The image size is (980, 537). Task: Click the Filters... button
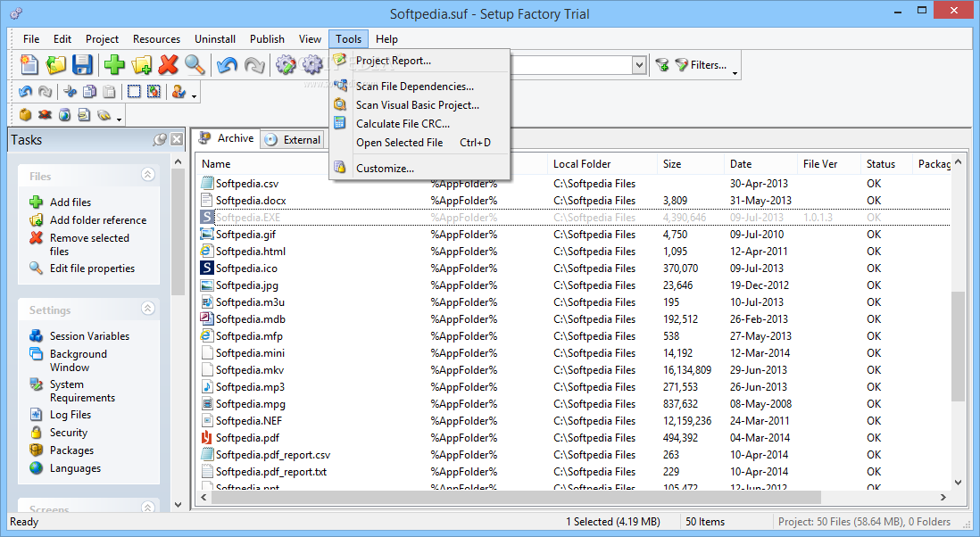[x=701, y=65]
